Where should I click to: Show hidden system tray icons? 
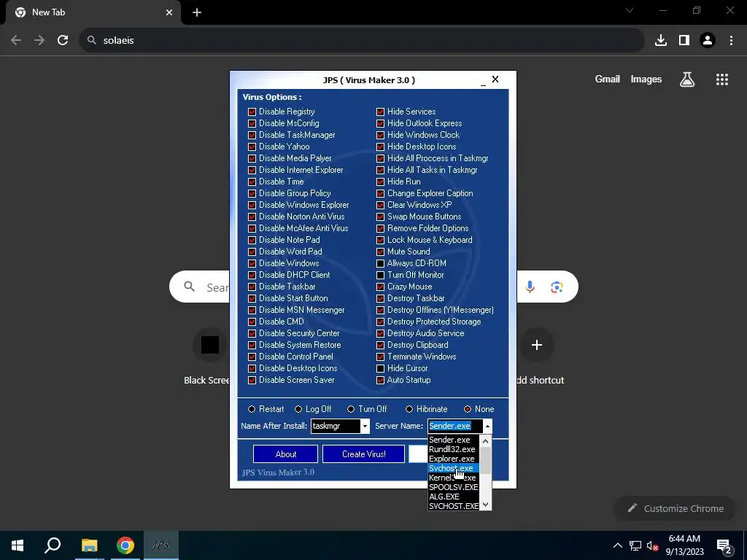click(617, 545)
